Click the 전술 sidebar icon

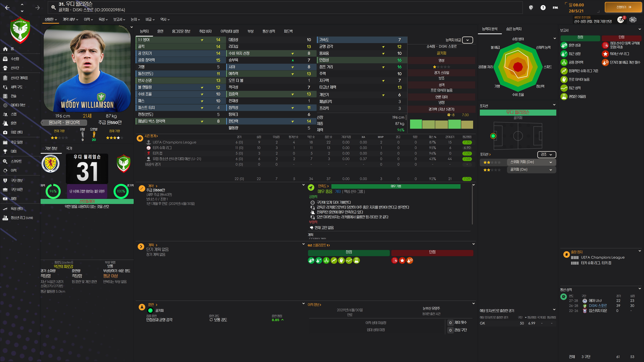pos(5,96)
